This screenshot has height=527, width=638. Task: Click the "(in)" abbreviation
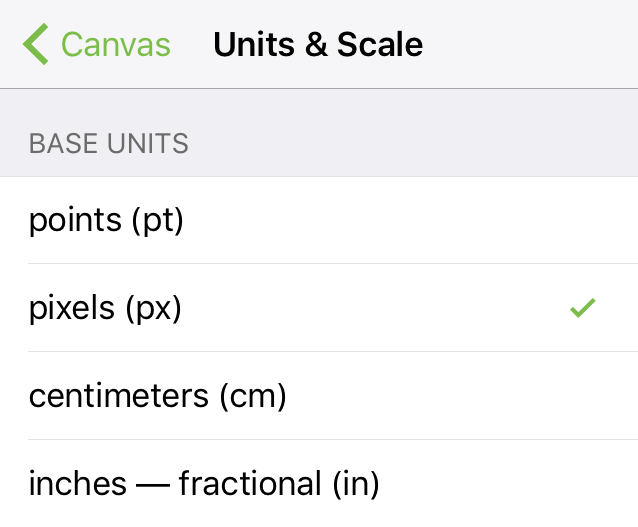click(355, 484)
